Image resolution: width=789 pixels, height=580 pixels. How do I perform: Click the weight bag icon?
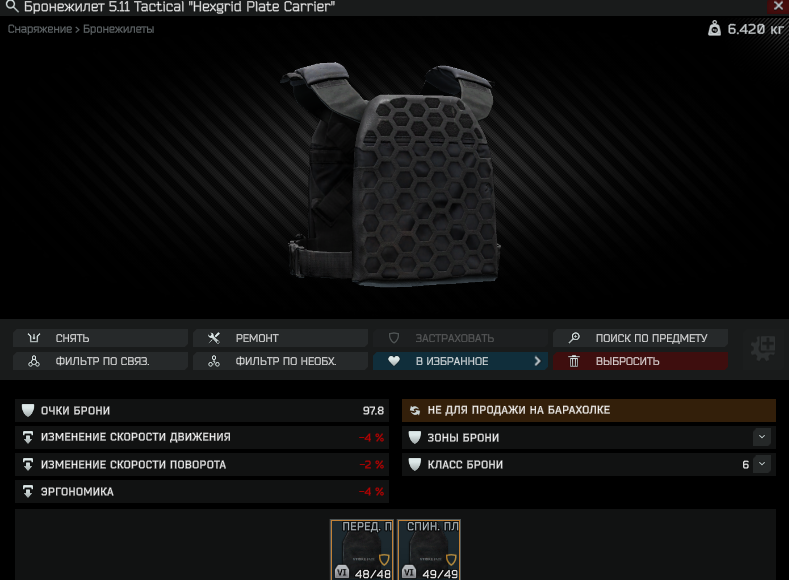(714, 29)
